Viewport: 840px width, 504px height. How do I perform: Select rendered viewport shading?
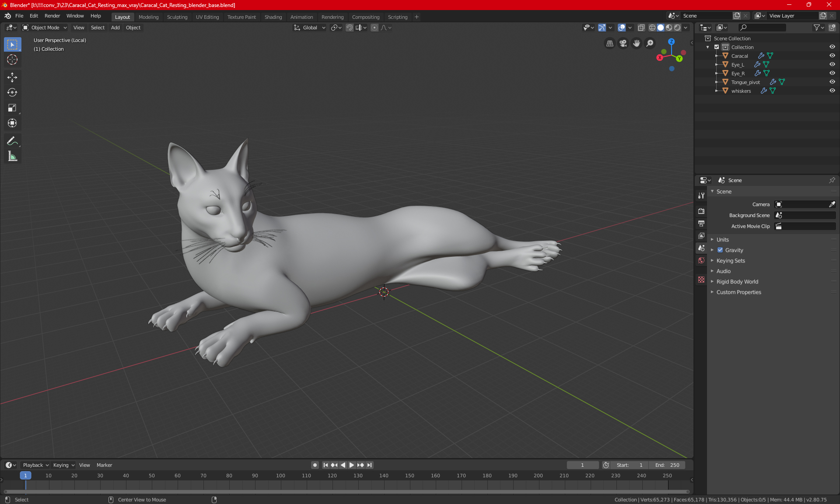coord(677,28)
